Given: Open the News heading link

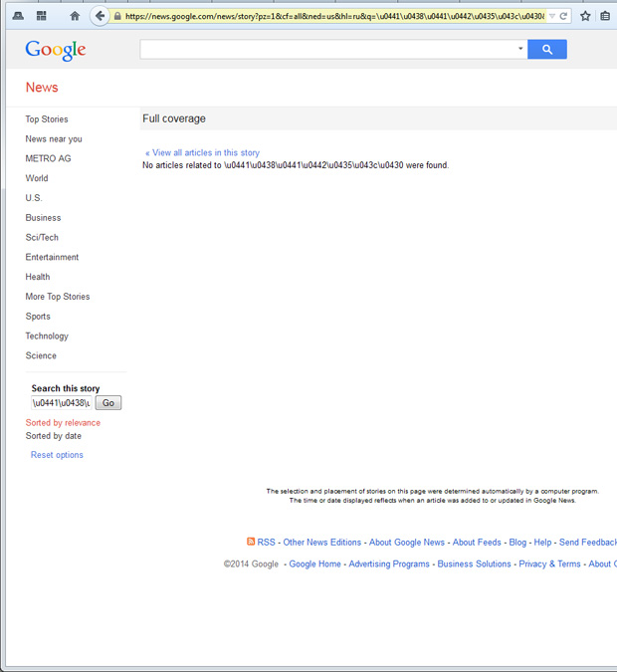Looking at the screenshot, I should [42, 87].
